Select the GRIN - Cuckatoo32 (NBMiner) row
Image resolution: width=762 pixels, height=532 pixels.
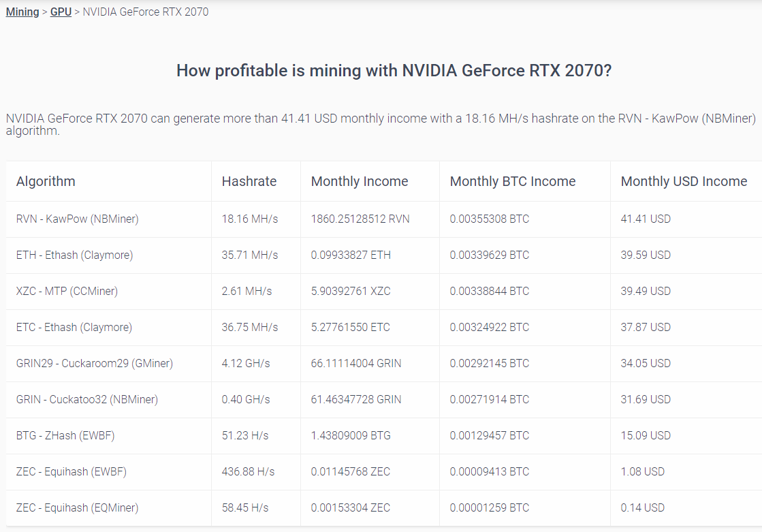(384, 399)
